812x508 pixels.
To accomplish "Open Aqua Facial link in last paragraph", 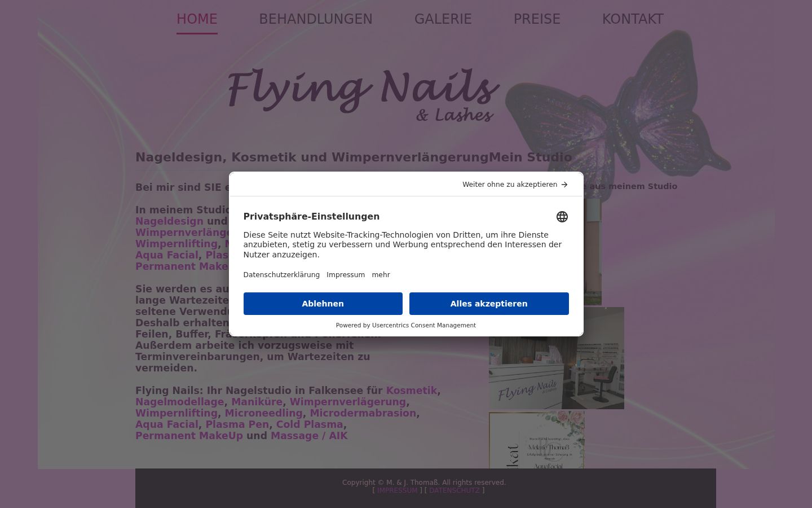I will point(166,424).
